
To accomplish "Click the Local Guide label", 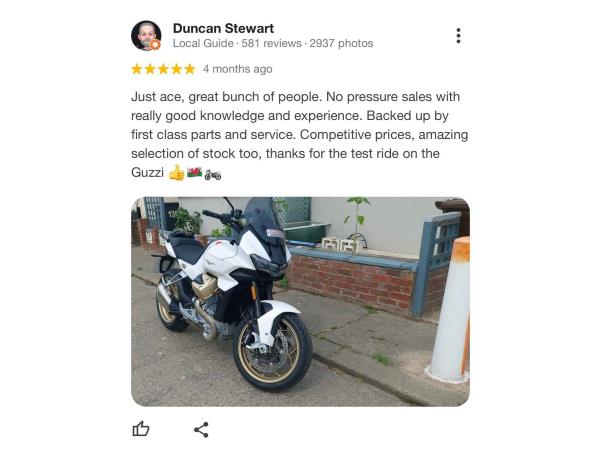I will (203, 43).
